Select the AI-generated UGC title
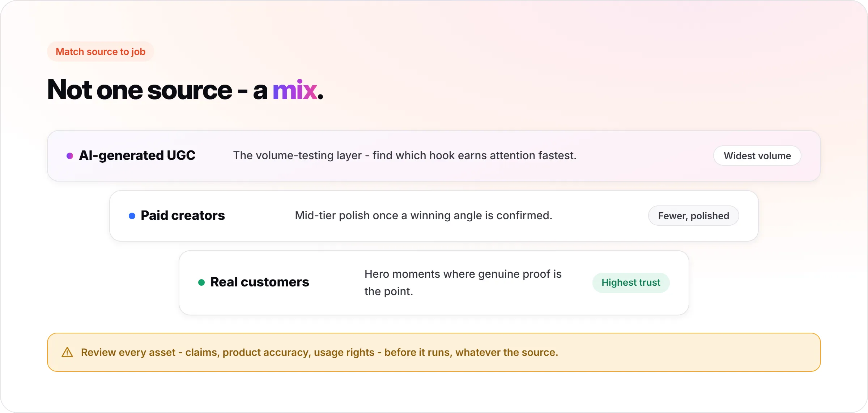868x413 pixels. click(137, 156)
